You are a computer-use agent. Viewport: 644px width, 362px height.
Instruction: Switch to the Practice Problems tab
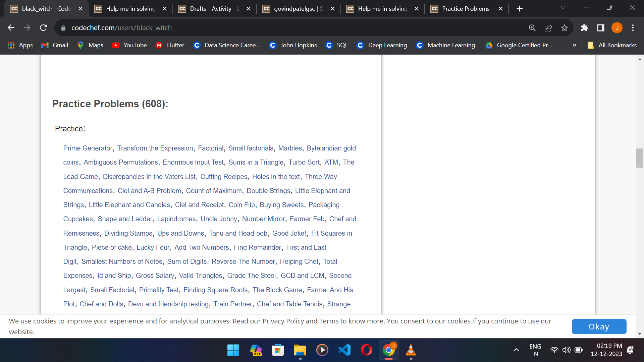[x=465, y=9]
